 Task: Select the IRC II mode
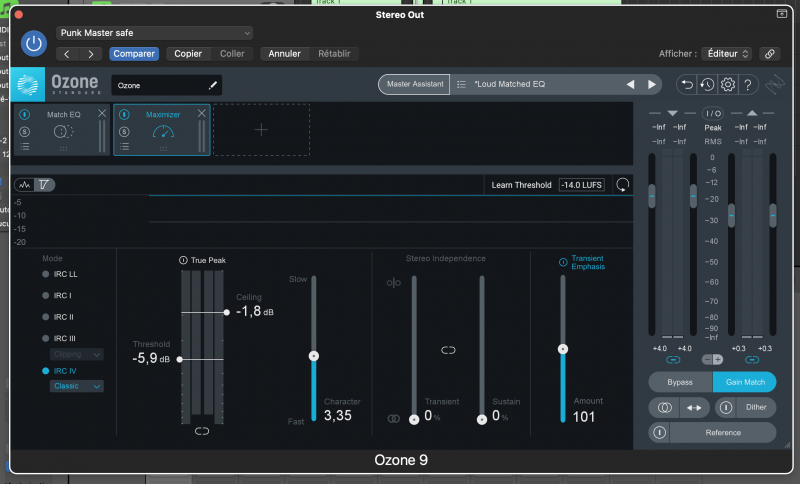click(x=46, y=317)
